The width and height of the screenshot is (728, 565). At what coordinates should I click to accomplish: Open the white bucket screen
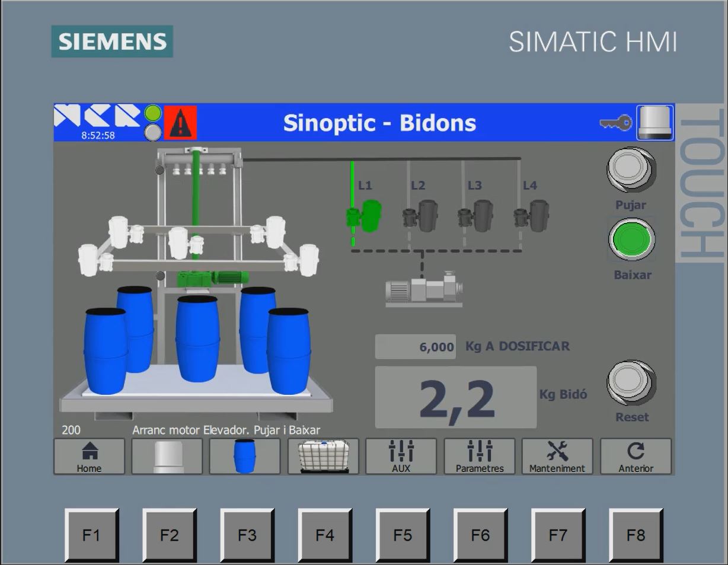click(x=167, y=457)
